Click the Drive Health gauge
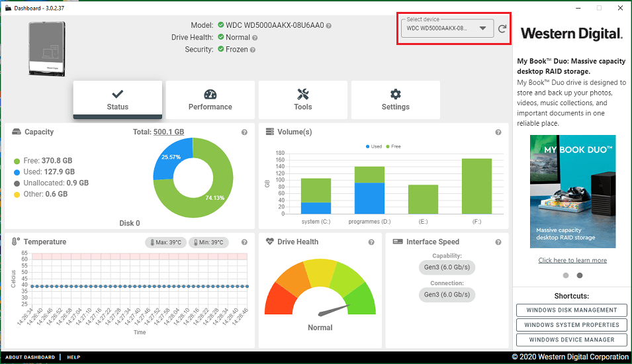 pyautogui.click(x=320, y=287)
